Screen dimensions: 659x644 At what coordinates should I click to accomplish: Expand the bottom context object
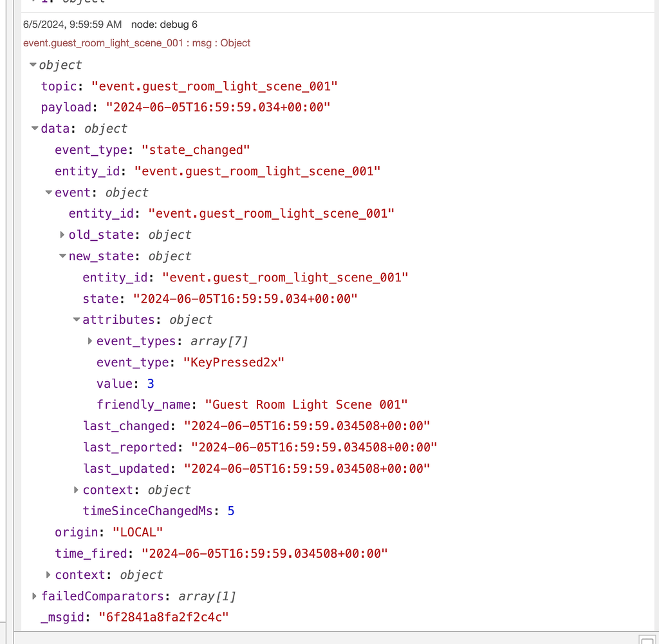(x=48, y=574)
